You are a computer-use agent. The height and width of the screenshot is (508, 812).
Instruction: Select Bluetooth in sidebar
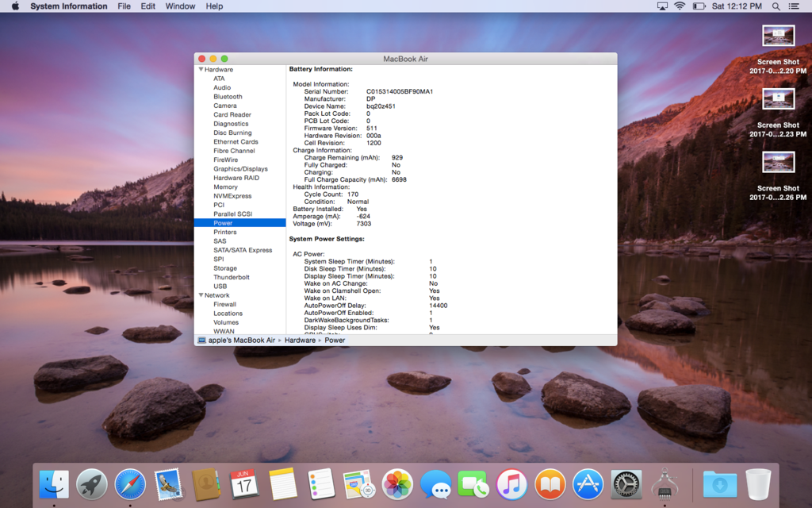point(228,96)
